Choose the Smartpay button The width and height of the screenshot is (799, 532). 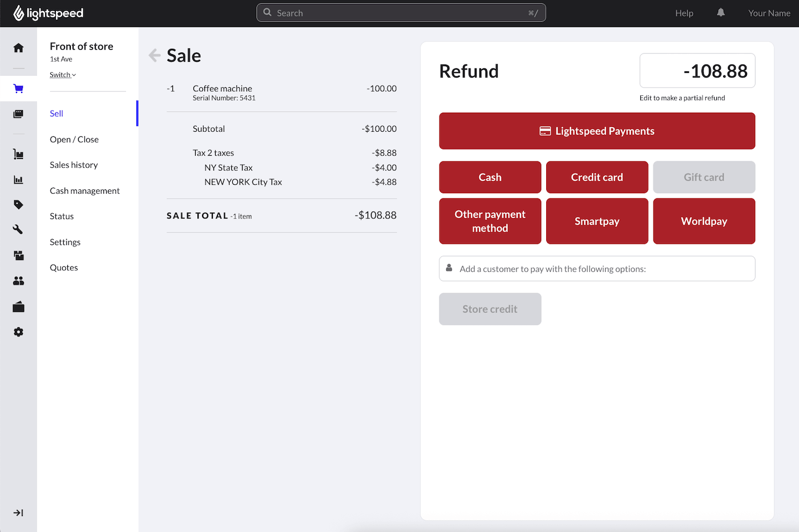point(597,221)
